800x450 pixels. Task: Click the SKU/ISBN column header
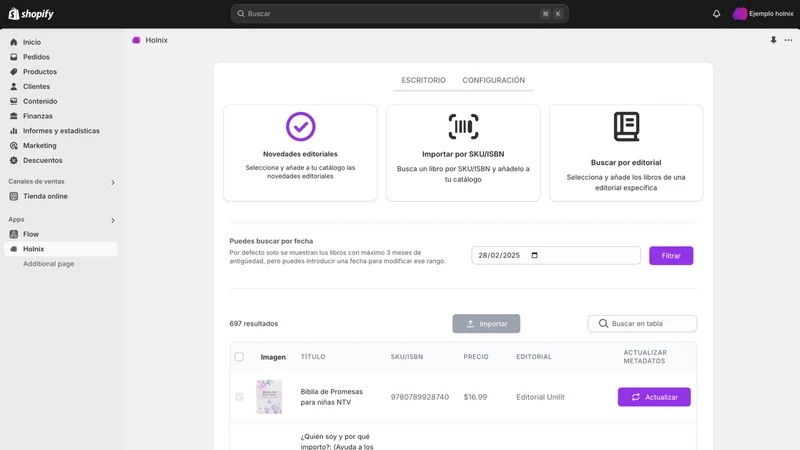coord(407,357)
